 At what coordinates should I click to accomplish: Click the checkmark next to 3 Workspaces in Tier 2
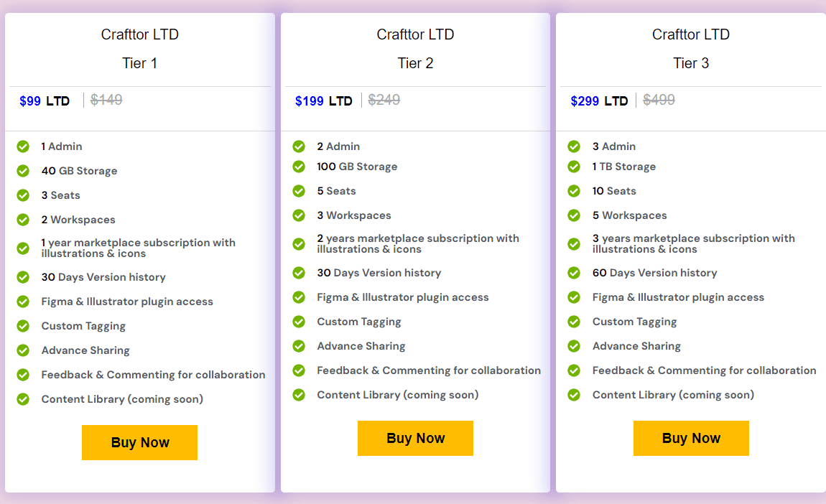coord(299,215)
